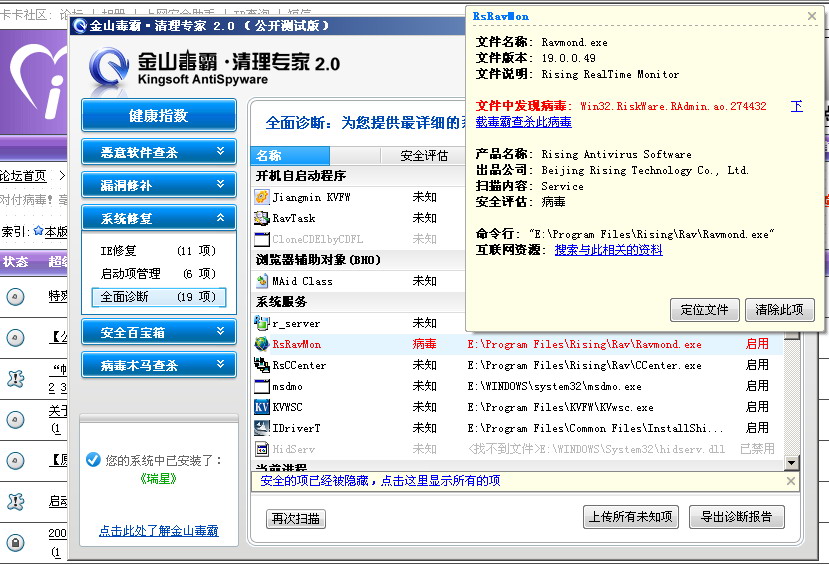Select 启动项管理 (6 项)

pos(158,273)
